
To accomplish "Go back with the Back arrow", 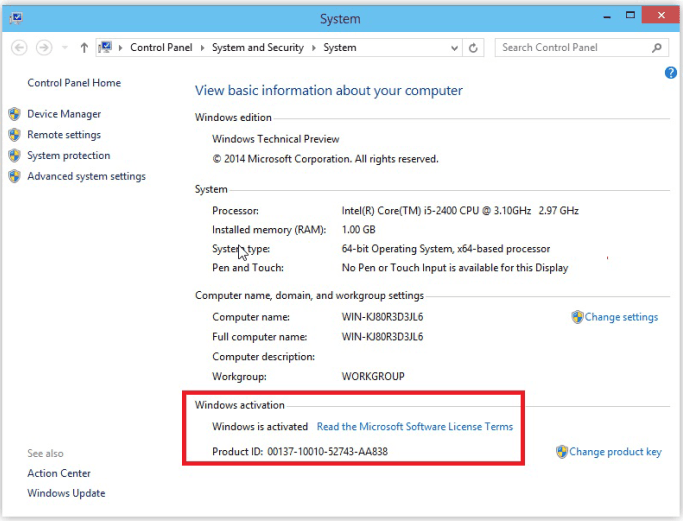I will 19,47.
